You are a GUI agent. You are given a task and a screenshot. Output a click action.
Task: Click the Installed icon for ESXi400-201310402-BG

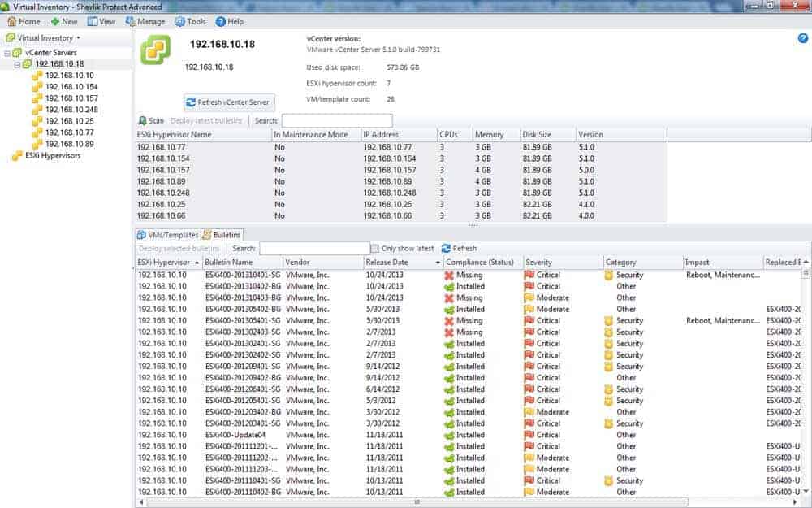[x=449, y=287]
